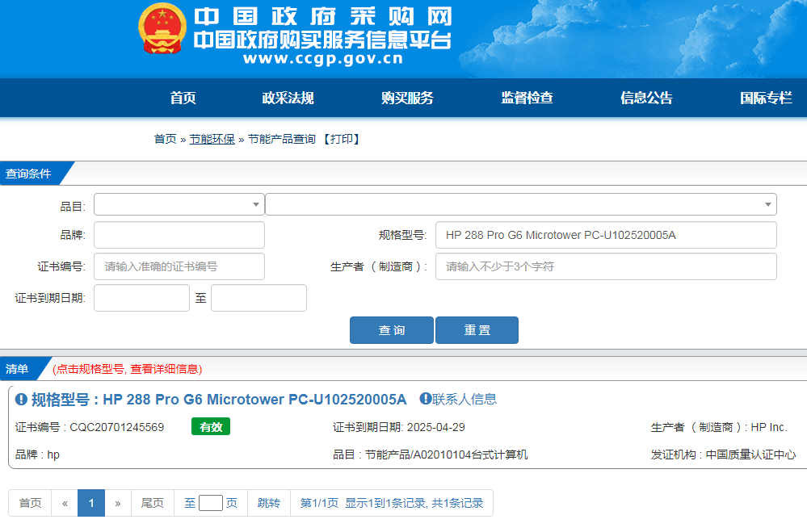Click the green 有效 status badge
807x532 pixels.
click(x=211, y=426)
